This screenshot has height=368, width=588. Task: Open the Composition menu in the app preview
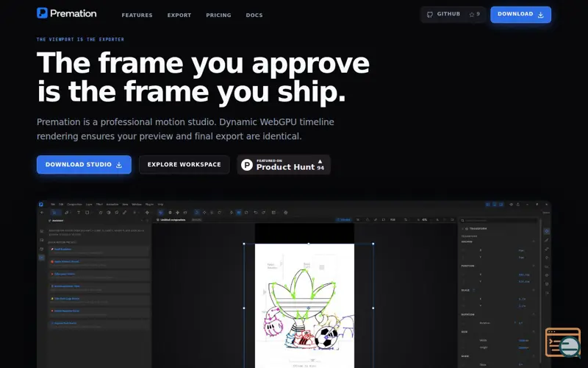pyautogui.click(x=74, y=205)
